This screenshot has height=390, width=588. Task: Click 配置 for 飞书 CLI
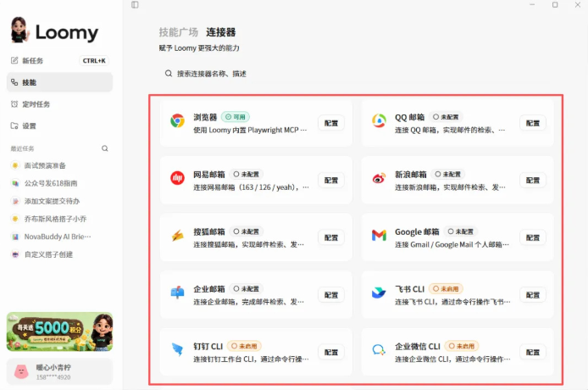(x=532, y=295)
